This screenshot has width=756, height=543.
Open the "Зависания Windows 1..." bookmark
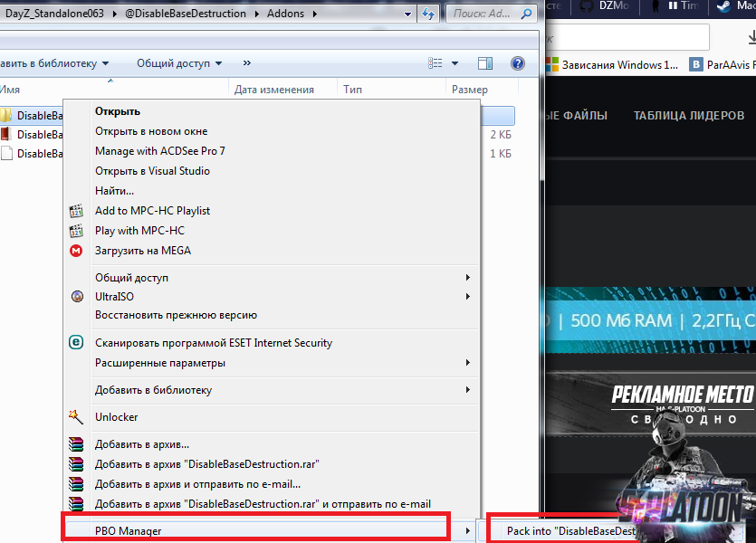(612, 64)
